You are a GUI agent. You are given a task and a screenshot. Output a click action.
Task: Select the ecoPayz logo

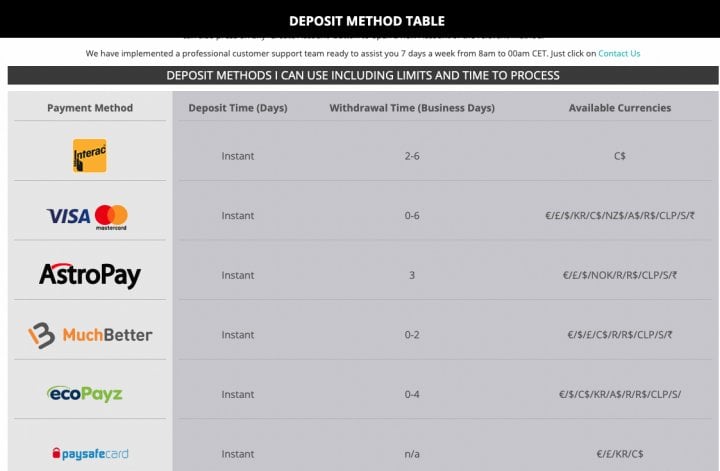tap(85, 394)
